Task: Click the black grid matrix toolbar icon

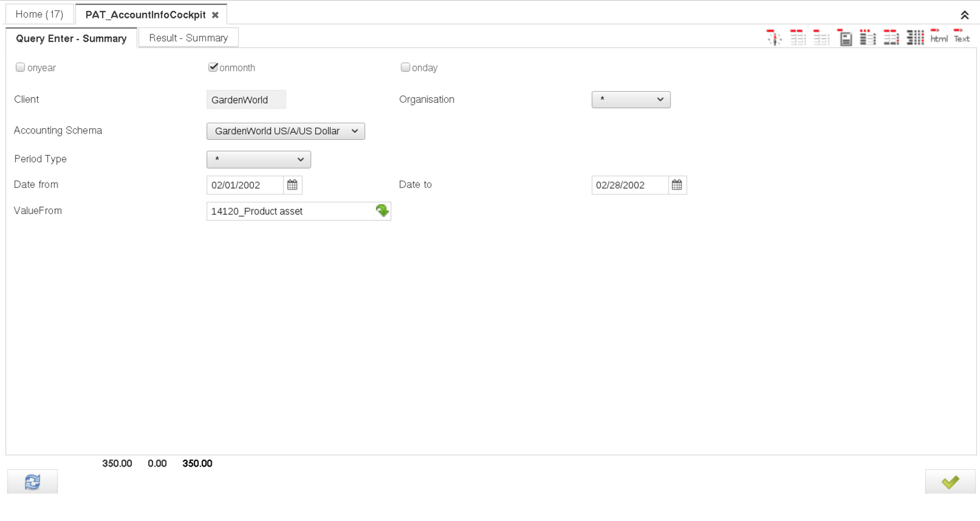Action: [915, 38]
